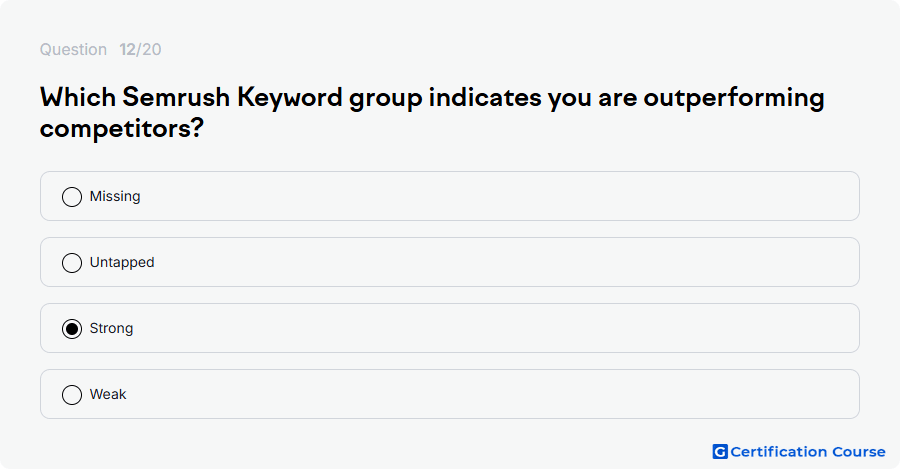Click the gray 'Question' label
This screenshot has width=900, height=469.
73,49
